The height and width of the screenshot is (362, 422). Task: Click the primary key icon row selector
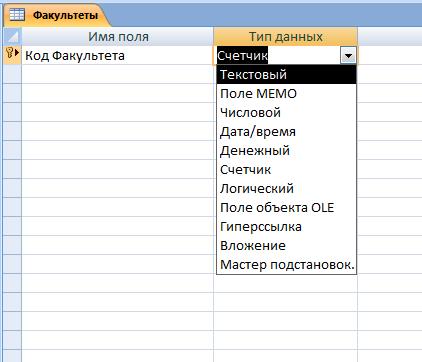(x=12, y=55)
